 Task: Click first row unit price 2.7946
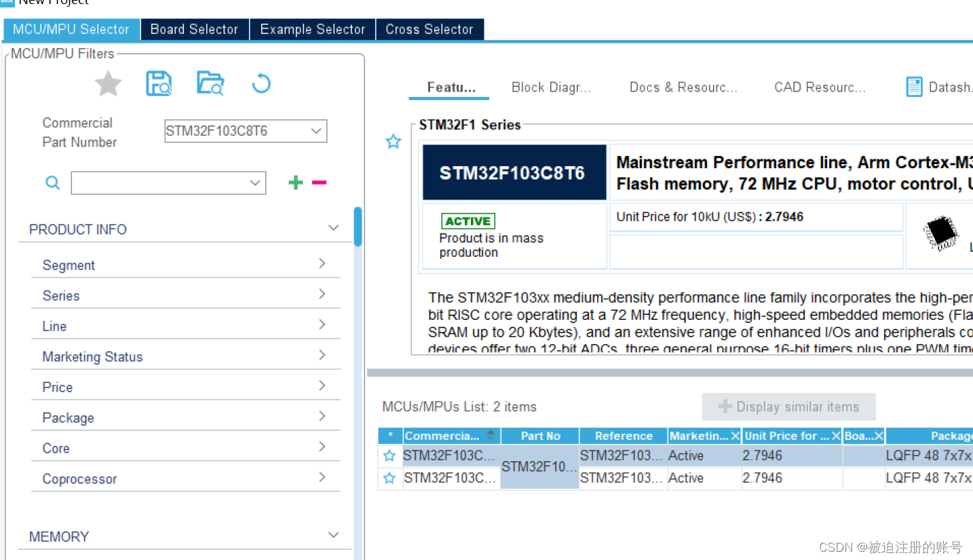coord(792,456)
